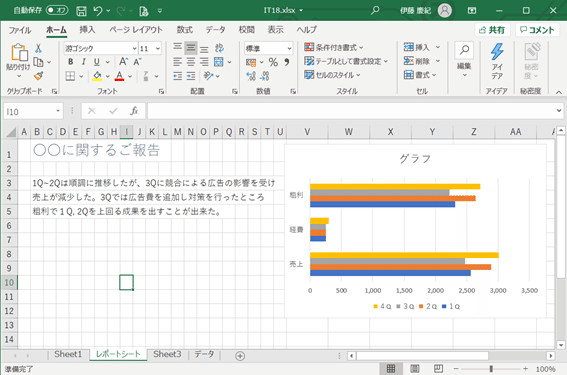Screen dimensions: 567x375
Task: Click the Name Box showing I10
Action: pyautogui.click(x=33, y=111)
